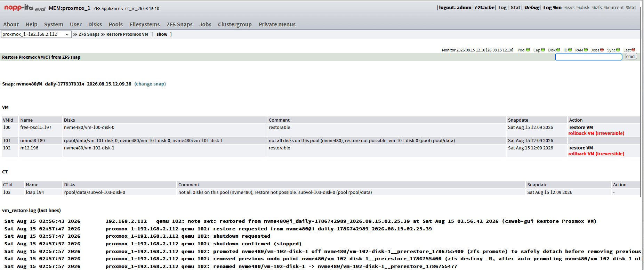Rollback VM 102 m12.196 irreversibly
Viewport: 644px width, 270px height.
click(x=596, y=154)
